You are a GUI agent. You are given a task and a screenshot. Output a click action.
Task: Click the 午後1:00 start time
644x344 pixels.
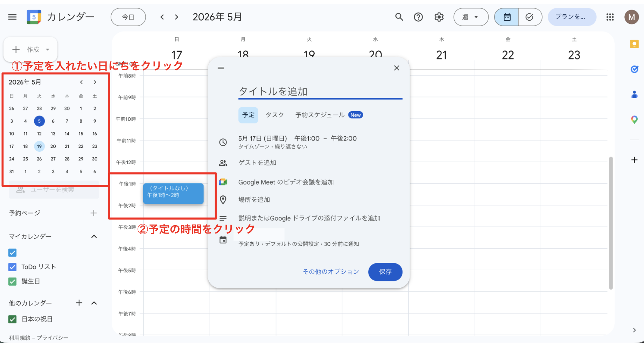click(x=307, y=138)
